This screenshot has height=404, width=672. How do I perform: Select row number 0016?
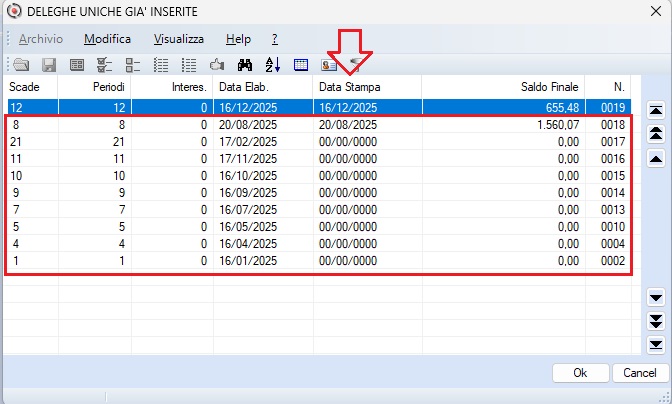click(613, 159)
